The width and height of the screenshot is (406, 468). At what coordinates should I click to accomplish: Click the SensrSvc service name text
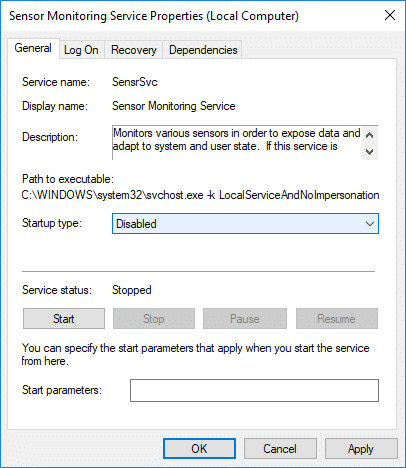point(135,82)
